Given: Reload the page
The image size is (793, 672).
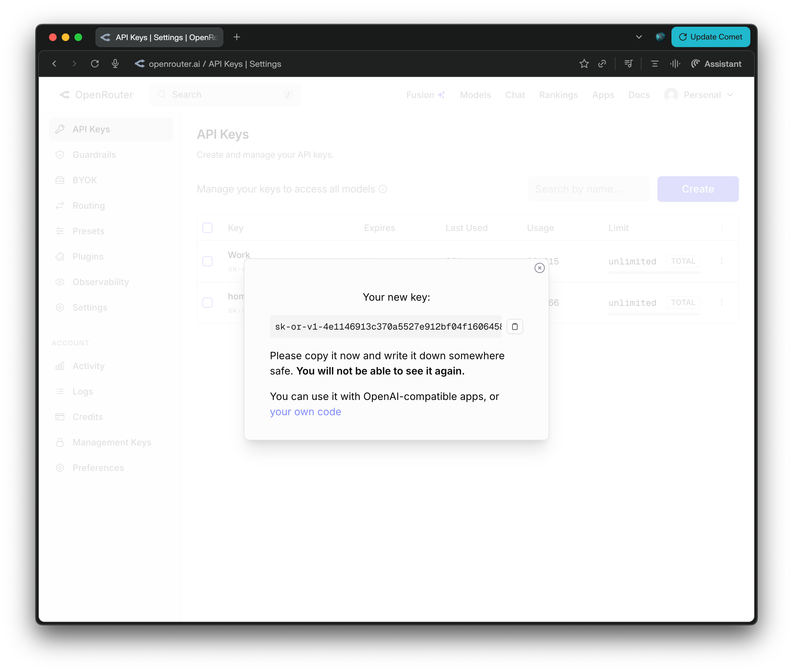Looking at the screenshot, I should (x=95, y=64).
